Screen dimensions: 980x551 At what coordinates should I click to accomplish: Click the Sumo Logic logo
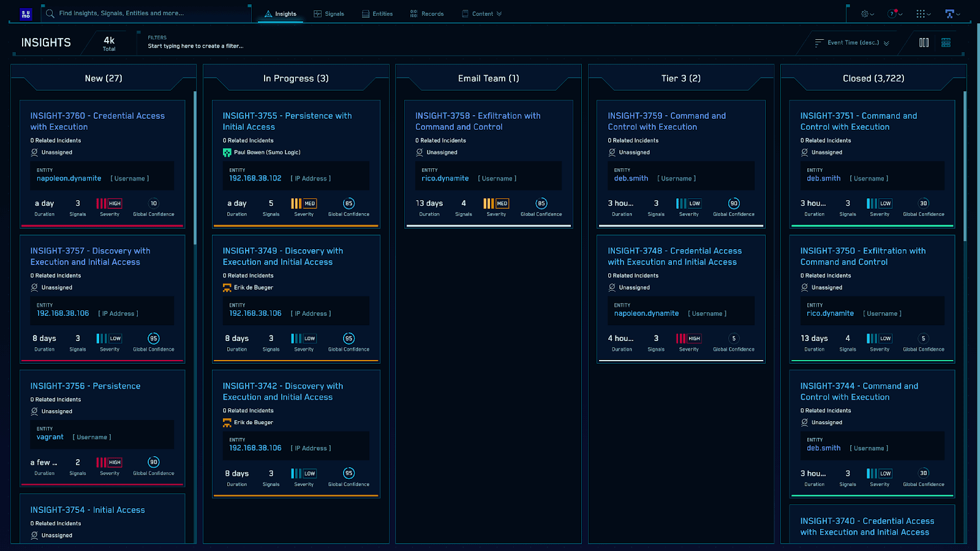click(x=26, y=13)
